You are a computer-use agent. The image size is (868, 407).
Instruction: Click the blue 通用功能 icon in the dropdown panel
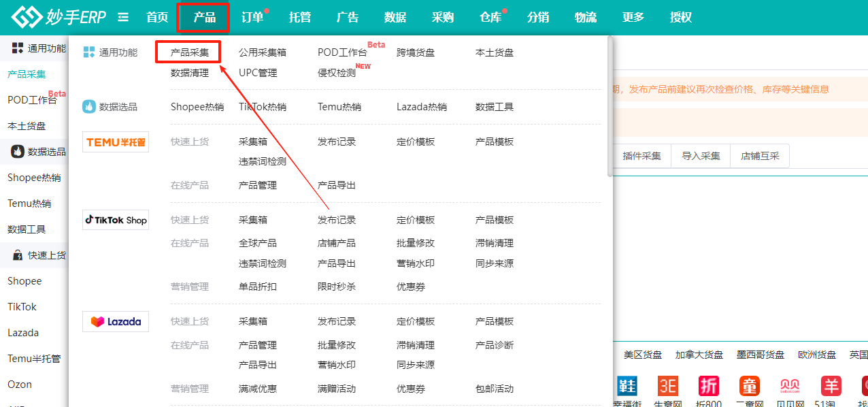point(89,52)
